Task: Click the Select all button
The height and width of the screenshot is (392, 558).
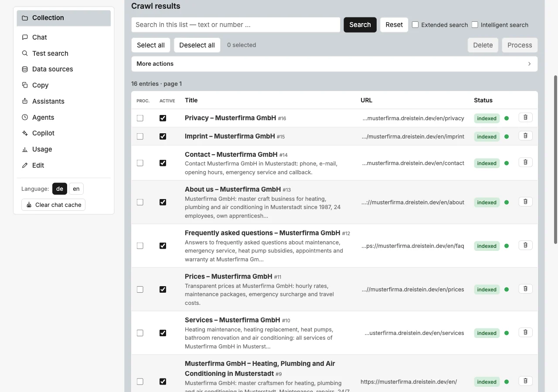Action: coord(151,45)
